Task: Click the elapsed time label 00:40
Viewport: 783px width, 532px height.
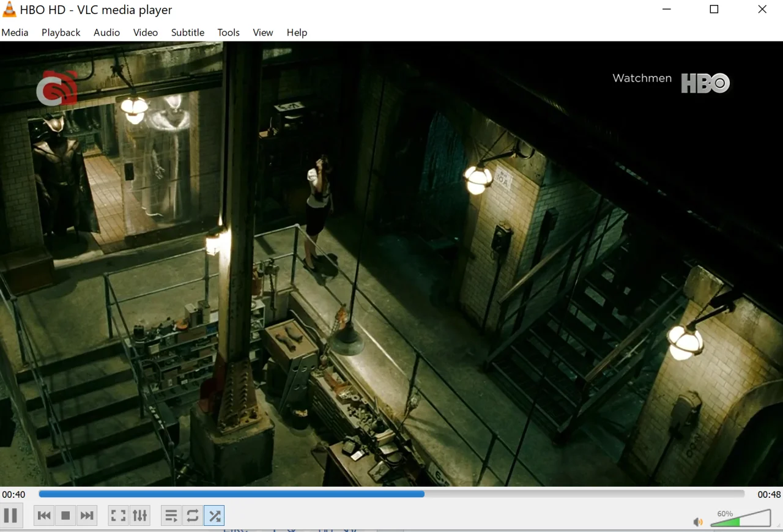Action: coord(13,494)
